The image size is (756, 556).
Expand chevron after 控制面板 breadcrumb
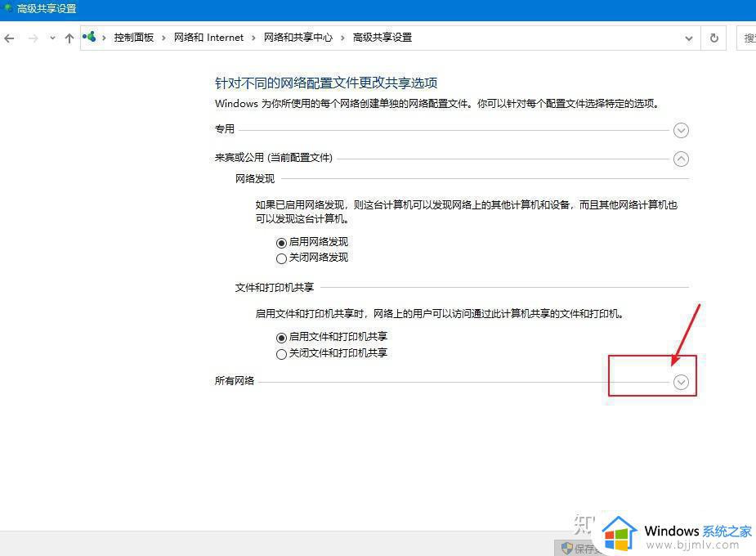point(163,38)
